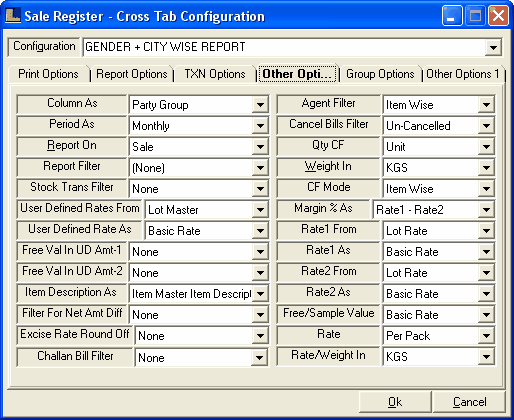Expand the Margin % As dropdown
This screenshot has width=514, height=420.
pos(486,210)
